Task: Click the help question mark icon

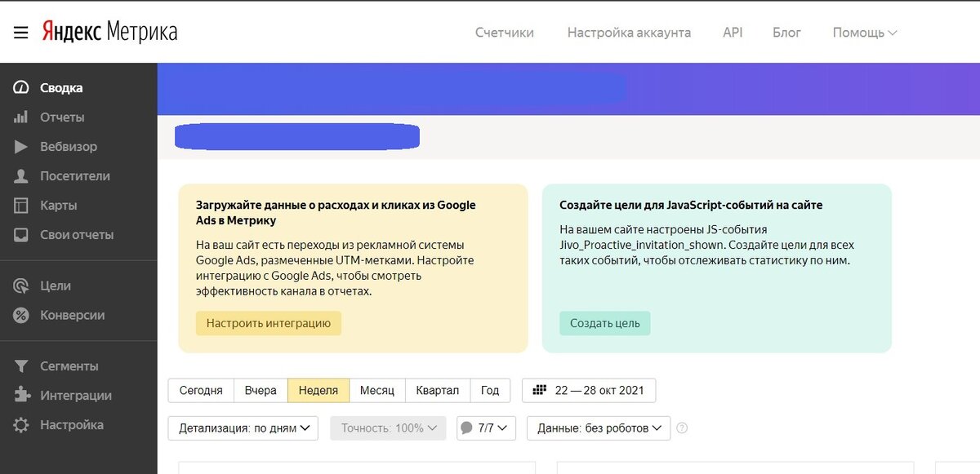Action: click(x=682, y=427)
